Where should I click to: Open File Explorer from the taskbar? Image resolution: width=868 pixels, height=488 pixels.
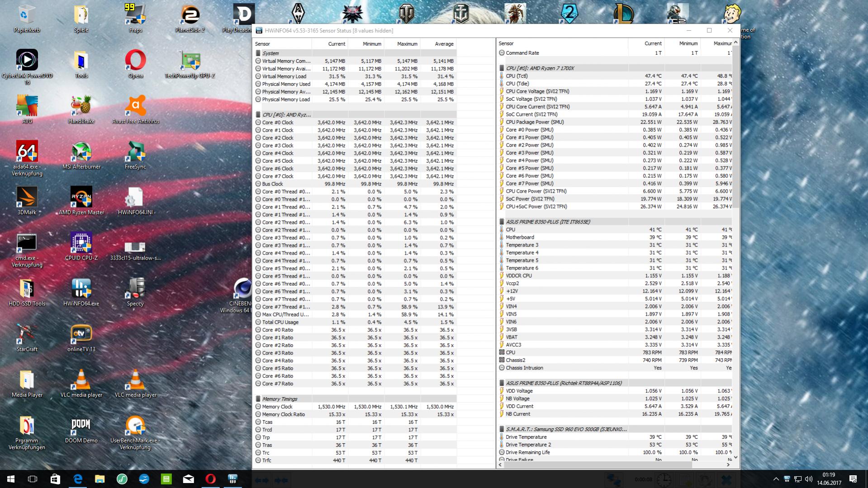[100, 479]
